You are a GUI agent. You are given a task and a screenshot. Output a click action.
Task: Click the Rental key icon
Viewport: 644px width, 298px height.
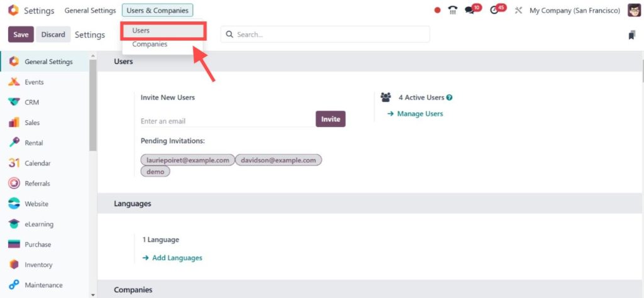(x=14, y=143)
